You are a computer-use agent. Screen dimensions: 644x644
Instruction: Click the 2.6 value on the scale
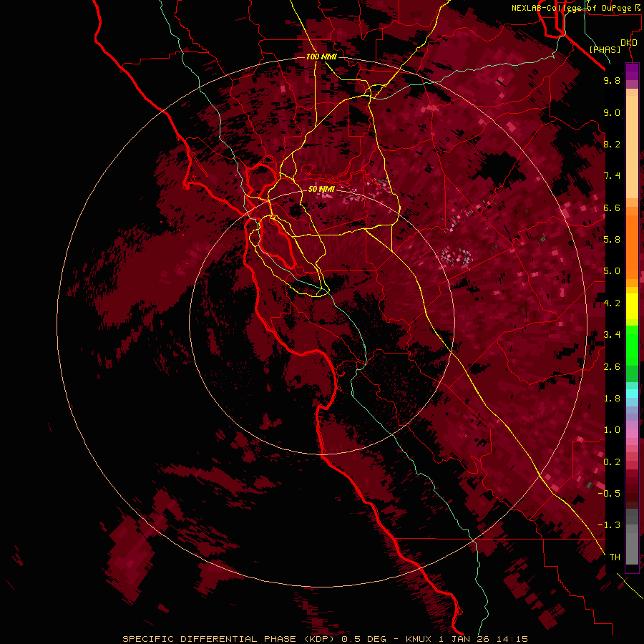click(x=612, y=366)
